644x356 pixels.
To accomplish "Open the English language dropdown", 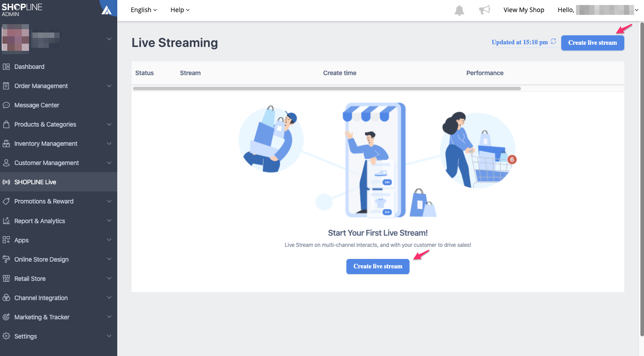I will click(x=144, y=10).
